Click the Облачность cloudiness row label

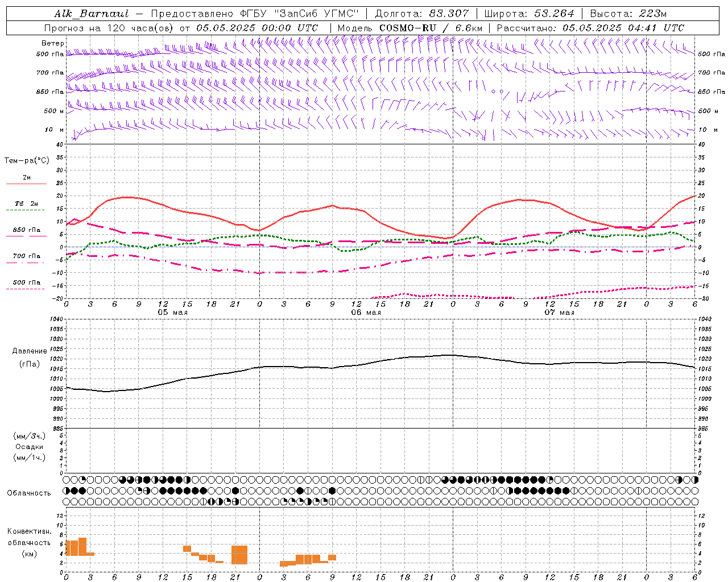(29, 493)
